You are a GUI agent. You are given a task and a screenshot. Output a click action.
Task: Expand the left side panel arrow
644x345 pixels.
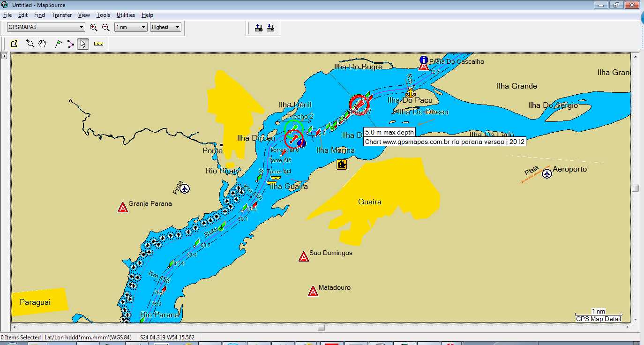coord(4,56)
